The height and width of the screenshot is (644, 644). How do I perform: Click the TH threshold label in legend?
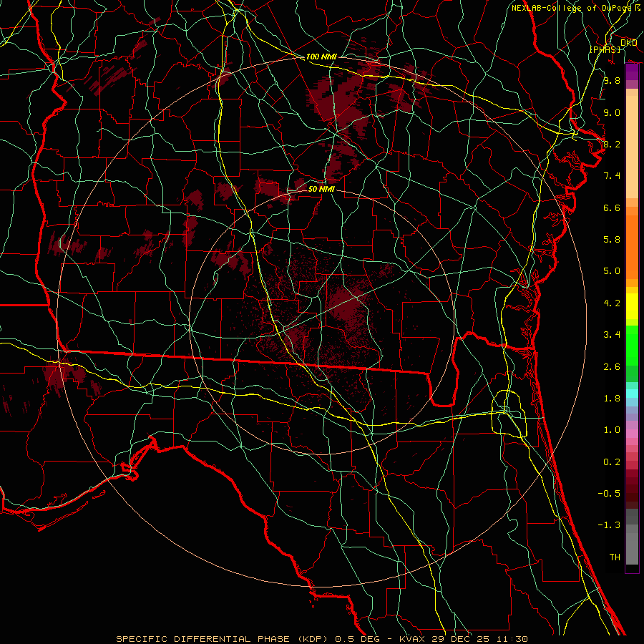[614, 557]
